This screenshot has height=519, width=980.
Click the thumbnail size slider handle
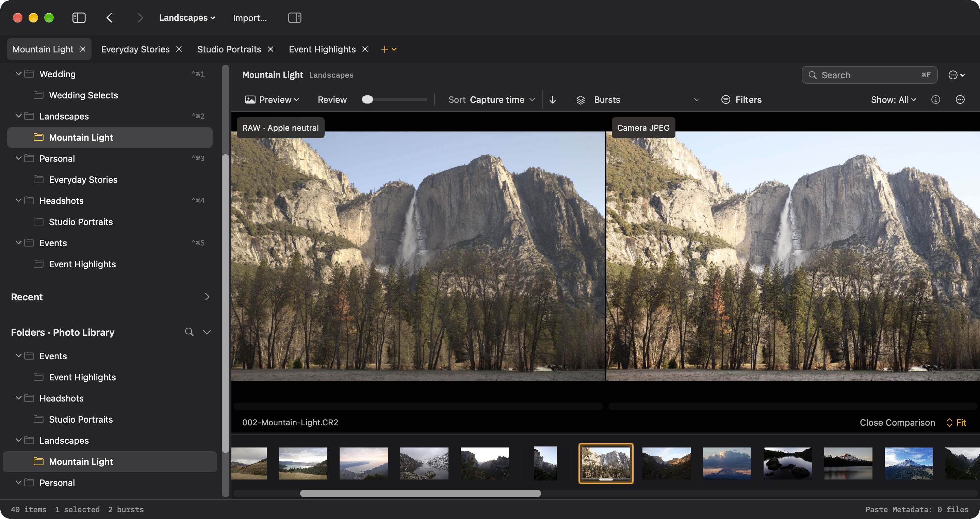(x=367, y=100)
